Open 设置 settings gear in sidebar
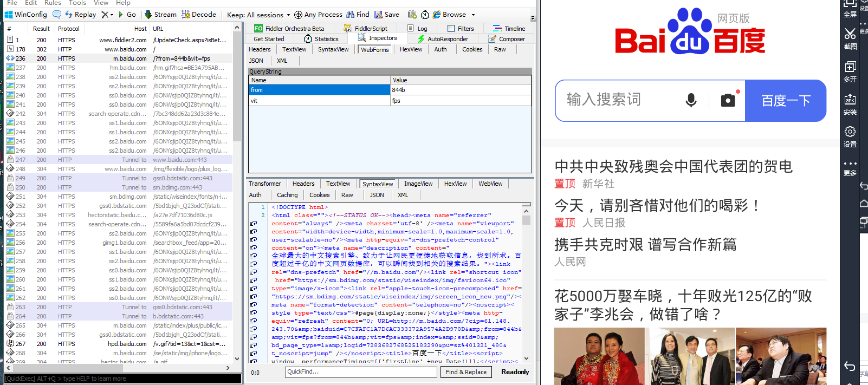 coord(850,137)
